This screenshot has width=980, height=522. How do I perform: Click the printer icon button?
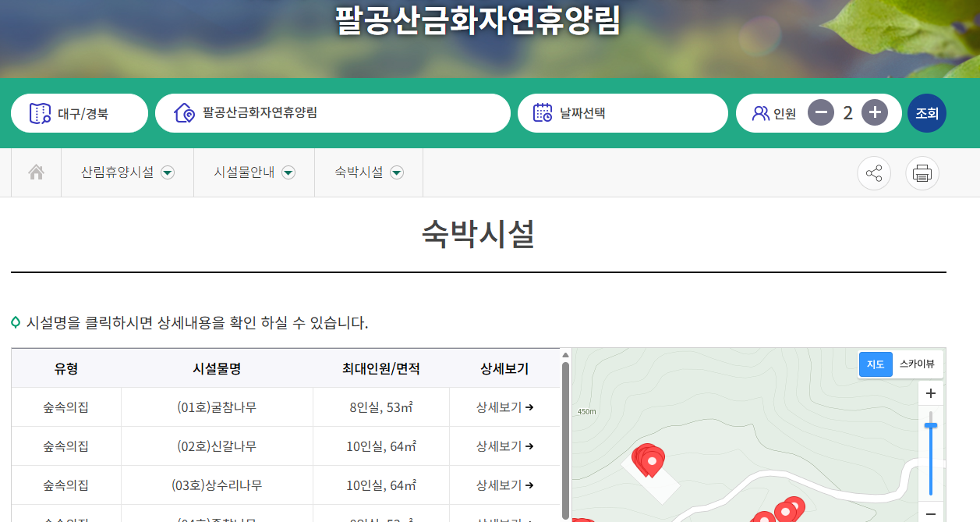pyautogui.click(x=922, y=173)
